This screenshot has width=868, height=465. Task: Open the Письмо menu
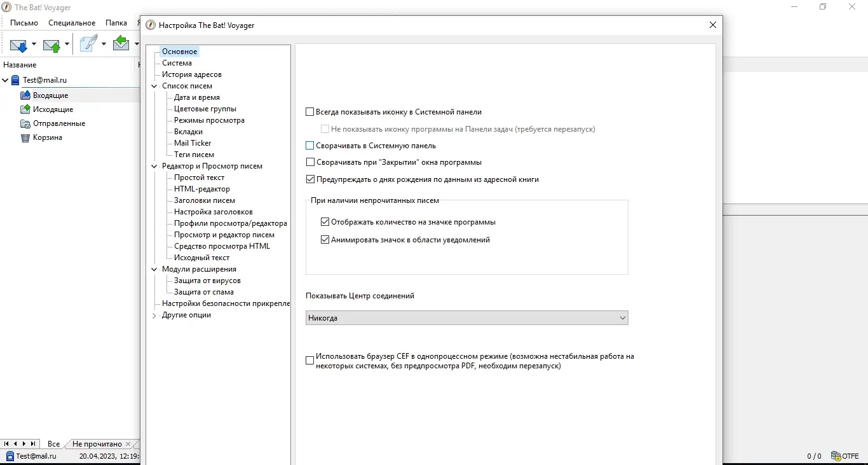(24, 22)
